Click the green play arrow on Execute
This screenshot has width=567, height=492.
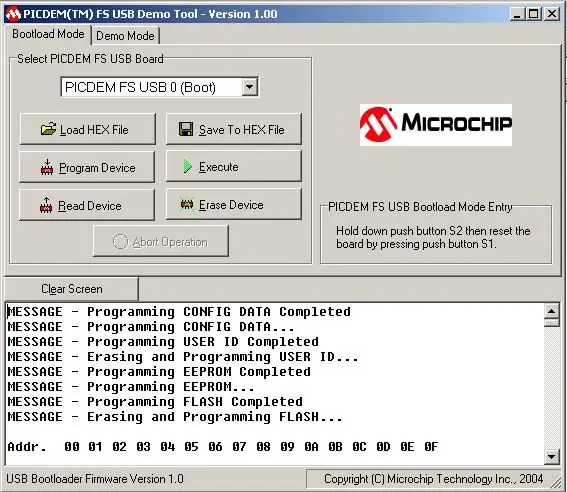click(187, 166)
